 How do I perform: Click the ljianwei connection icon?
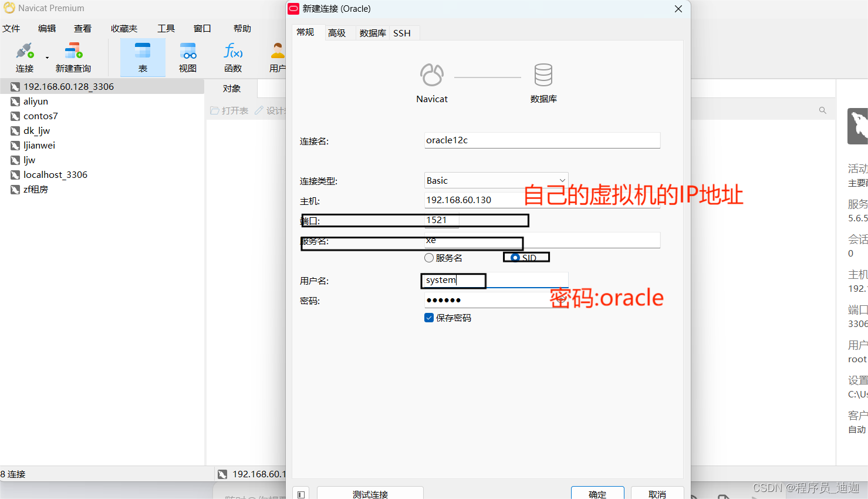(x=15, y=146)
